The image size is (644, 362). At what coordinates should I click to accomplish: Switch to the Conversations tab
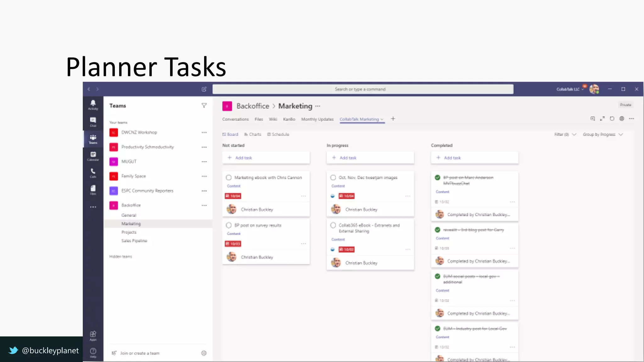(x=235, y=119)
